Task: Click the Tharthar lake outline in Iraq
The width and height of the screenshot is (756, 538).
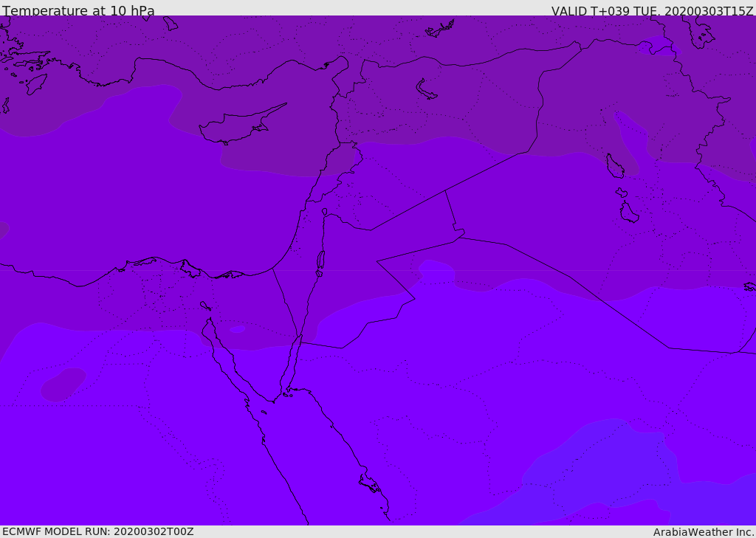Action: click(615, 166)
